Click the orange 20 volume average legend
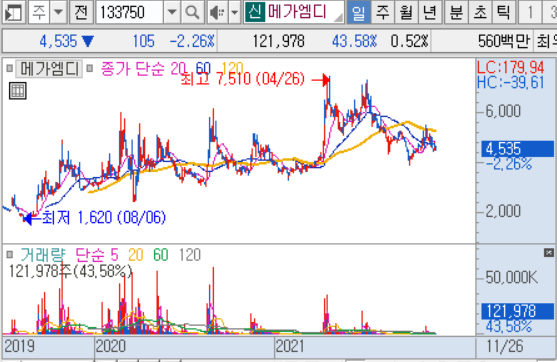This screenshot has height=362, width=557. [x=136, y=255]
